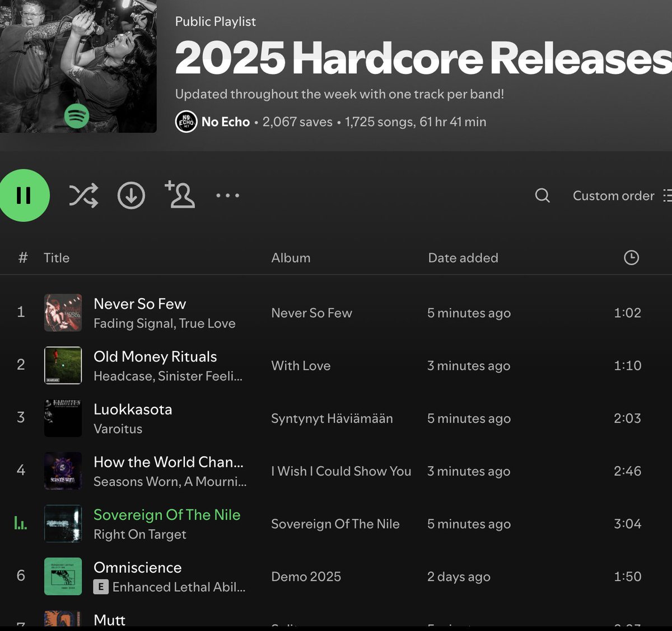Select the Omniscience track title
This screenshot has width=672, height=631.
[138, 567]
